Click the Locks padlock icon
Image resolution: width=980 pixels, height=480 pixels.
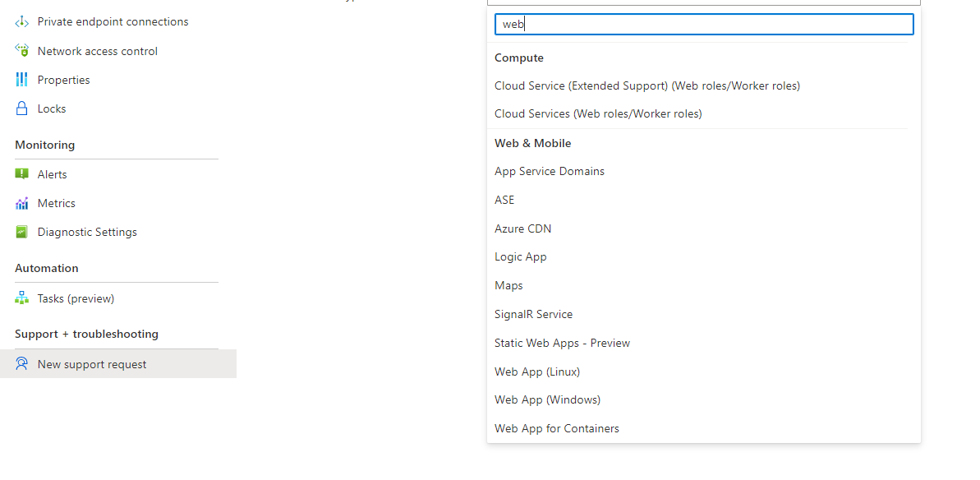[x=21, y=108]
